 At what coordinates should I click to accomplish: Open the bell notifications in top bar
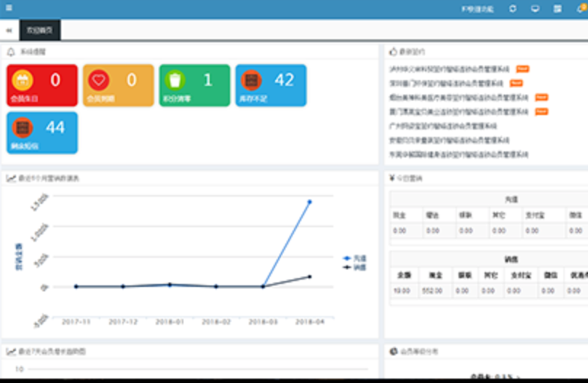click(579, 9)
